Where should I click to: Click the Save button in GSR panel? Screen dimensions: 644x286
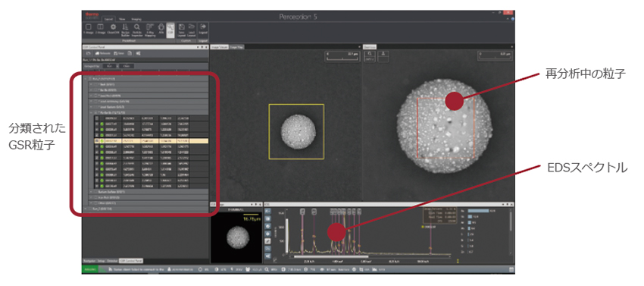119,54
